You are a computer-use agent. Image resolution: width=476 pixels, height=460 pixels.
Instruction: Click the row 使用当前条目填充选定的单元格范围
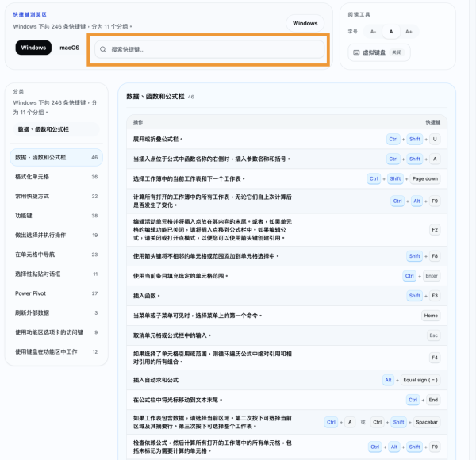tap(286, 276)
